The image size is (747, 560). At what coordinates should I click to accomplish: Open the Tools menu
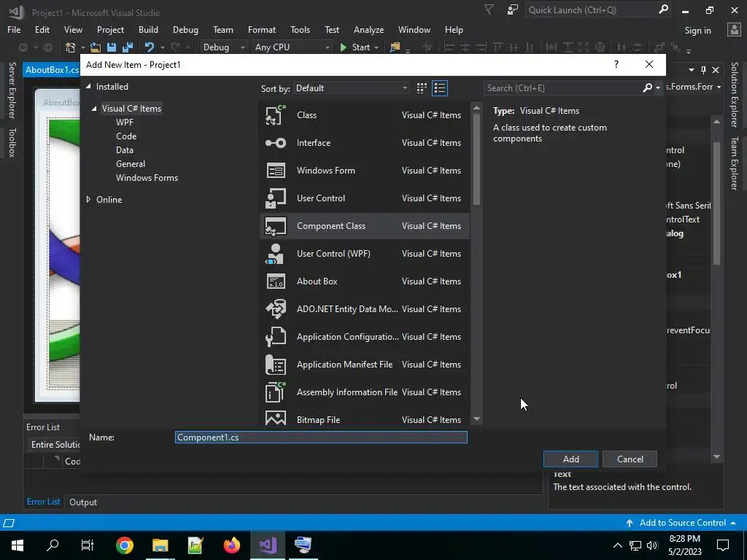click(x=300, y=29)
